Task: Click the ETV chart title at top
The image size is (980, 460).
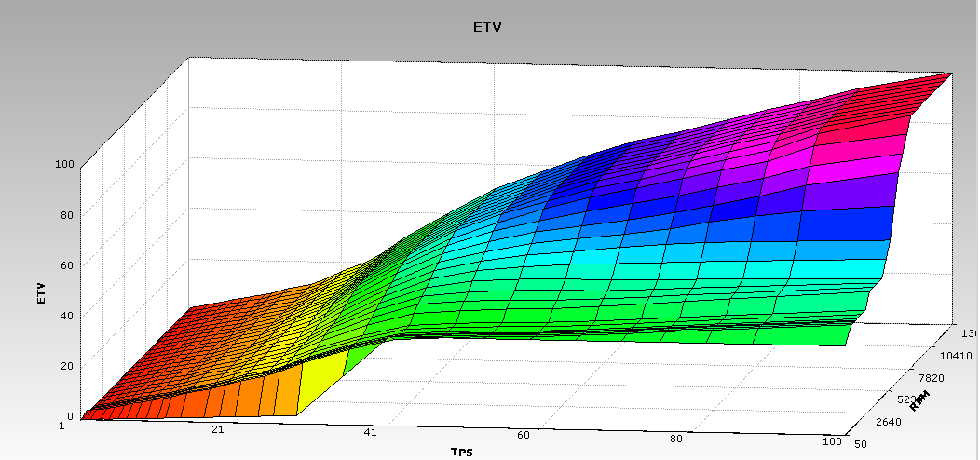Action: click(x=488, y=28)
